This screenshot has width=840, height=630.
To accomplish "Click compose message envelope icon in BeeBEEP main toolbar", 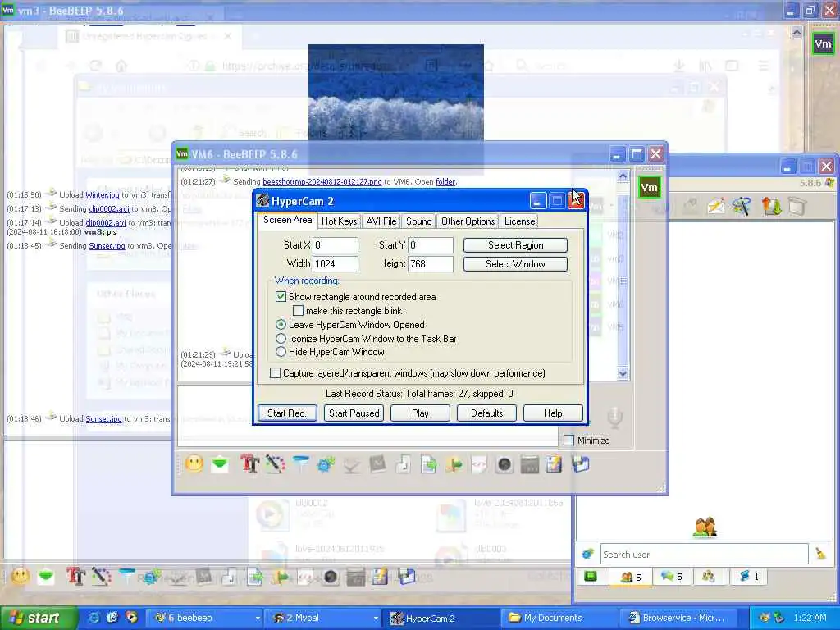I will coord(716,206).
